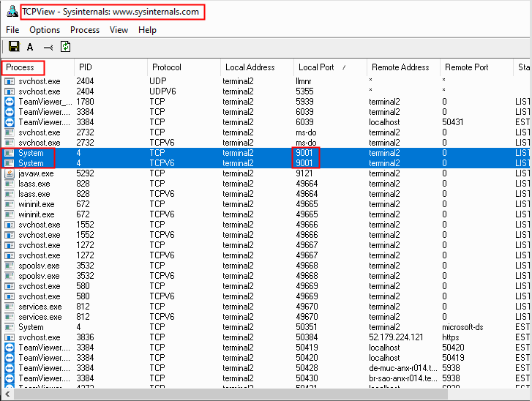Click System icon in port 50351 row

10,327
